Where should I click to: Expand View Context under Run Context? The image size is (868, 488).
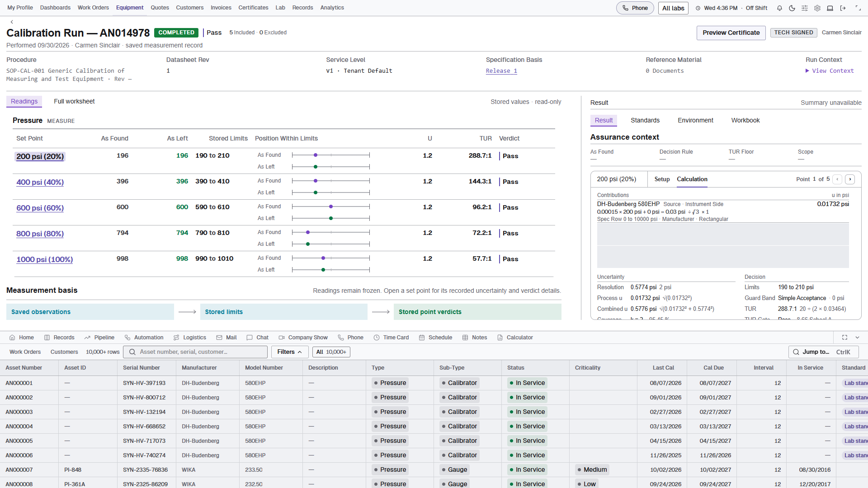point(830,71)
